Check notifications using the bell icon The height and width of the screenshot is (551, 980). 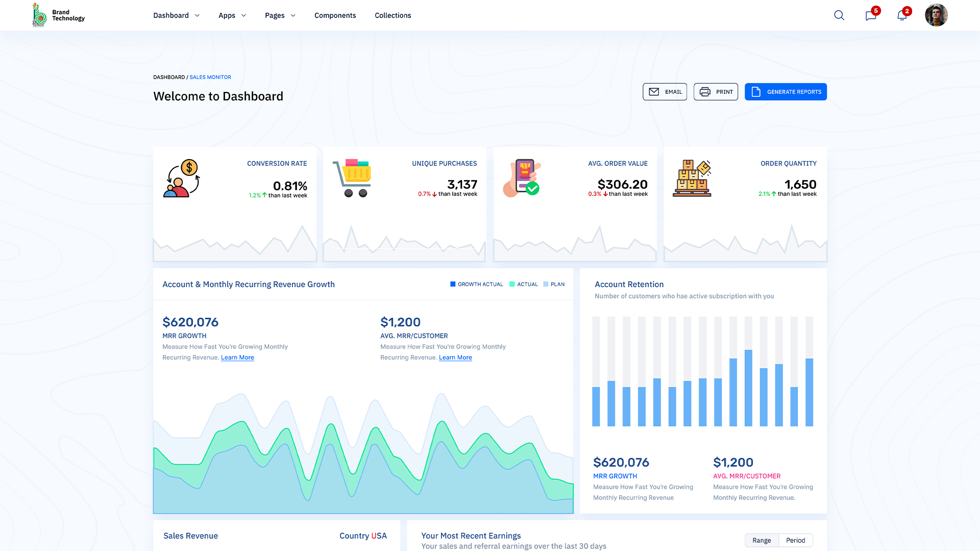pyautogui.click(x=901, y=16)
